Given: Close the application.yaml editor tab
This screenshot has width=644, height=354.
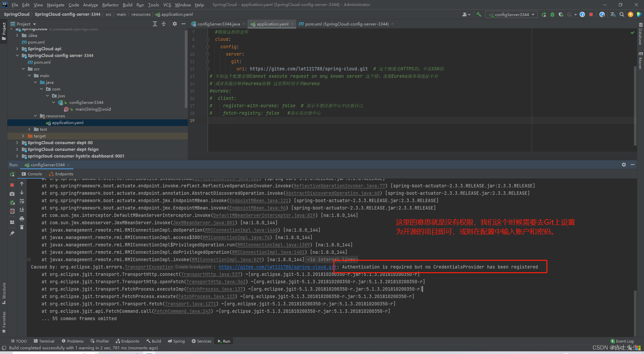Looking at the screenshot, I should [292, 24].
